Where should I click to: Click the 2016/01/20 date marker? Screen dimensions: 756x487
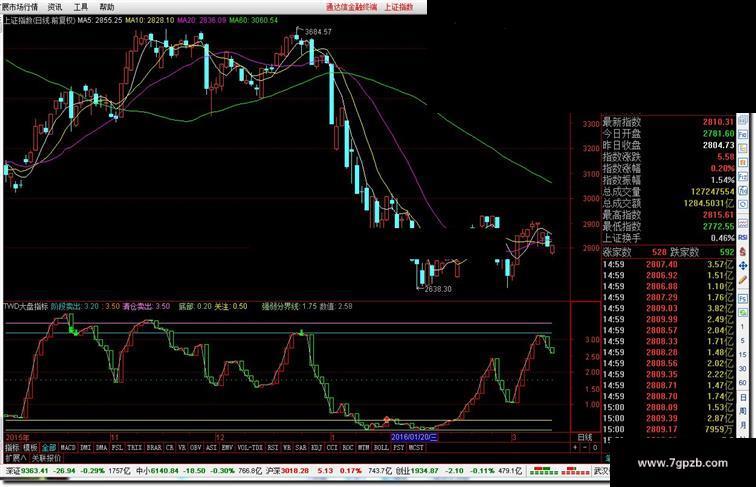(414, 437)
